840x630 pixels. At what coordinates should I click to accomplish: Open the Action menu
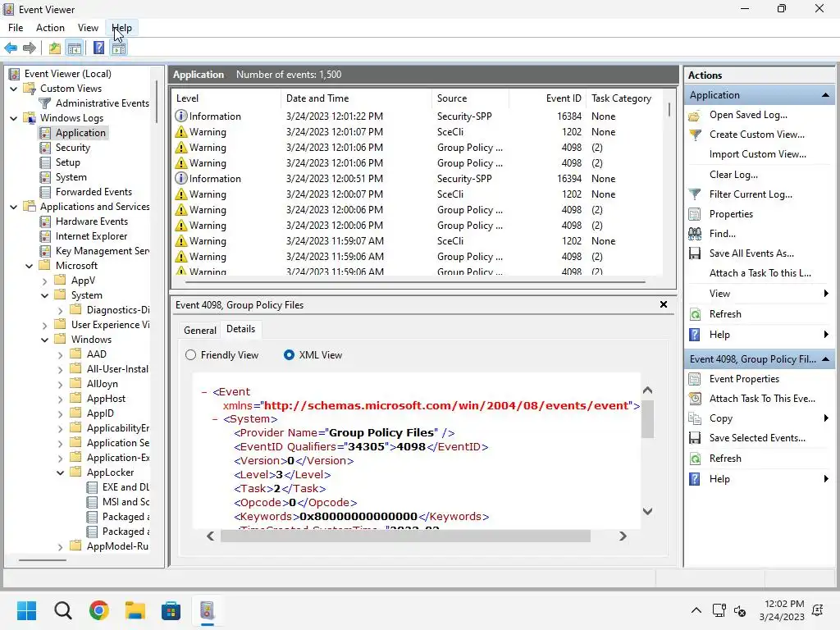pyautogui.click(x=50, y=28)
